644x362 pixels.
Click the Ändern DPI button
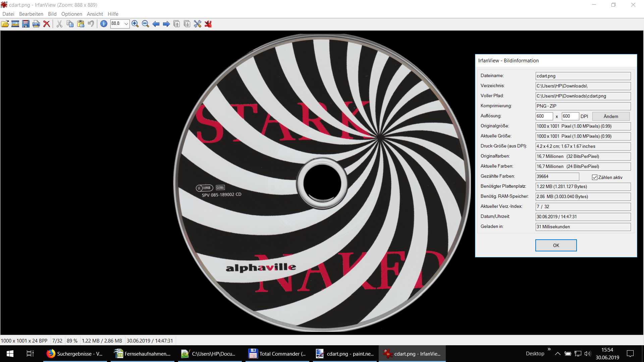pyautogui.click(x=611, y=116)
